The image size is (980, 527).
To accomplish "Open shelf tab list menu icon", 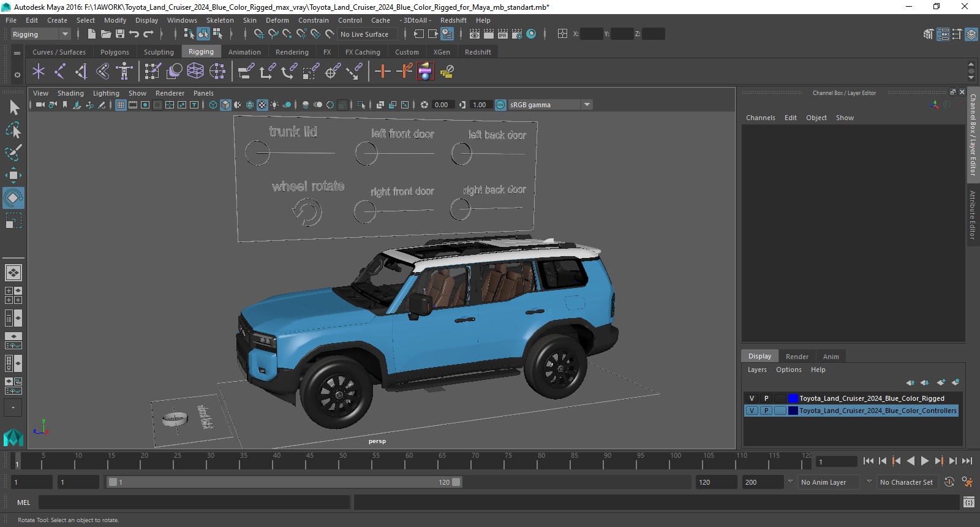I will pyautogui.click(x=17, y=53).
